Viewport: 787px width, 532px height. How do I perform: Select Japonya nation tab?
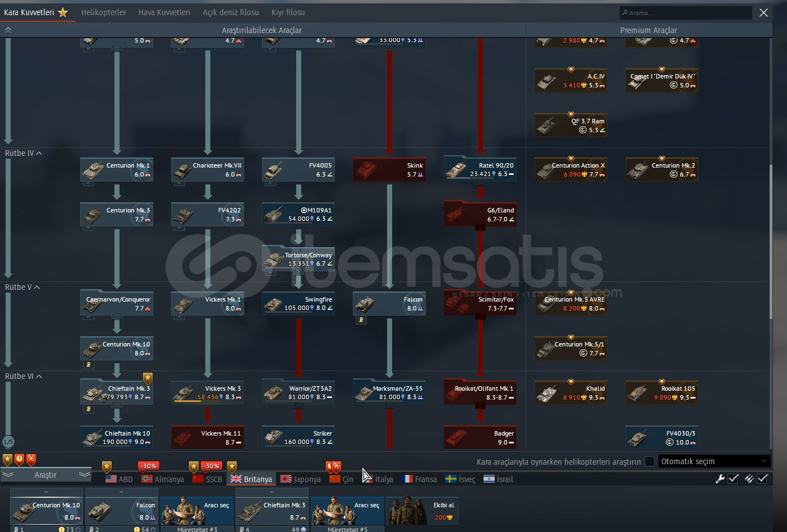pyautogui.click(x=301, y=479)
